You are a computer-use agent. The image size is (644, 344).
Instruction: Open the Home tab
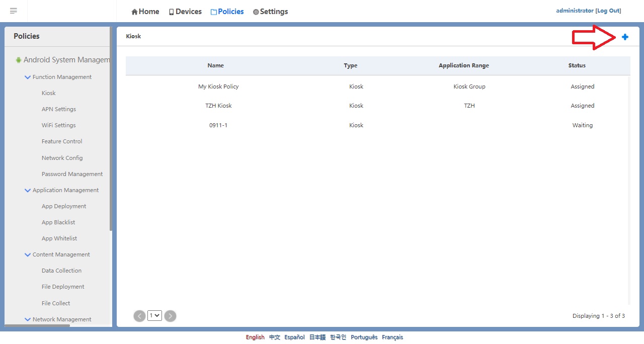point(145,12)
